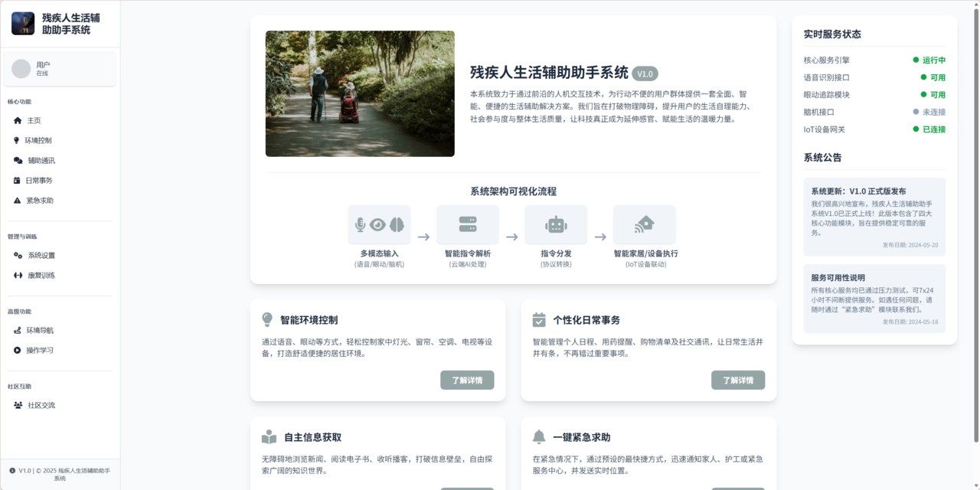Click the play circle icon beside 操作学习
The height and width of the screenshot is (490, 980).
click(x=18, y=351)
